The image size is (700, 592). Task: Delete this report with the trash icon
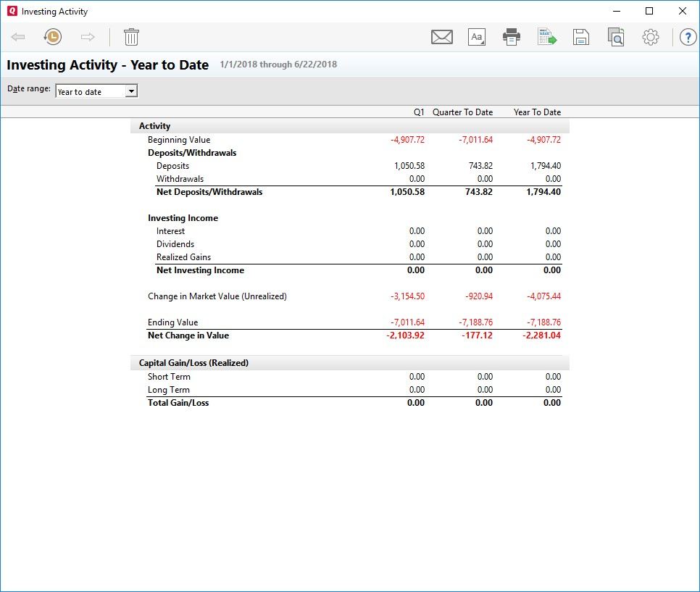[131, 37]
